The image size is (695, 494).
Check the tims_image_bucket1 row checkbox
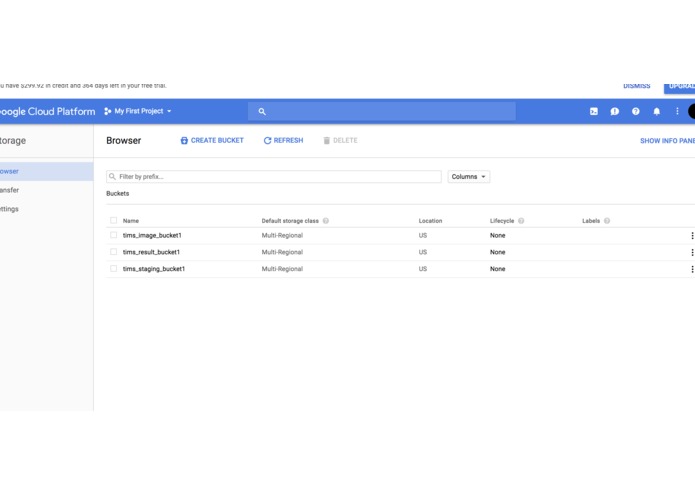(x=113, y=235)
